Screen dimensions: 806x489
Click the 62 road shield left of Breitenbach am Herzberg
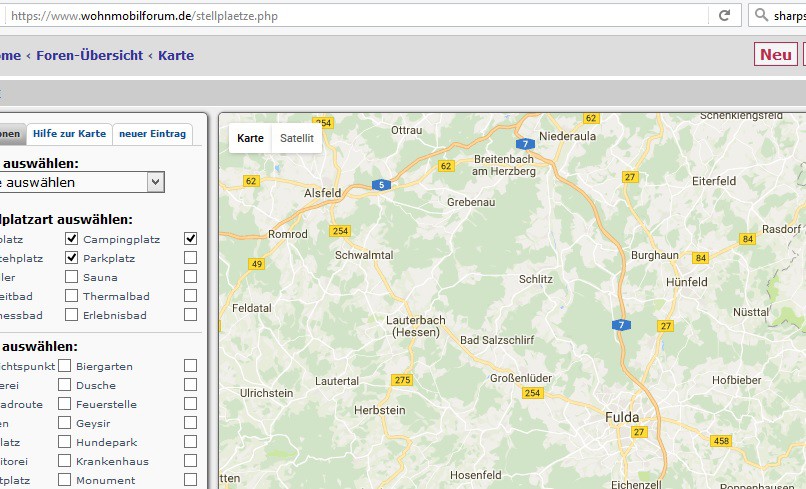[x=446, y=166]
